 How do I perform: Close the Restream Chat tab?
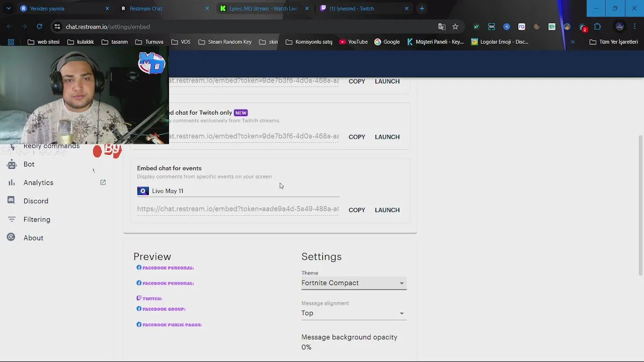207,9
